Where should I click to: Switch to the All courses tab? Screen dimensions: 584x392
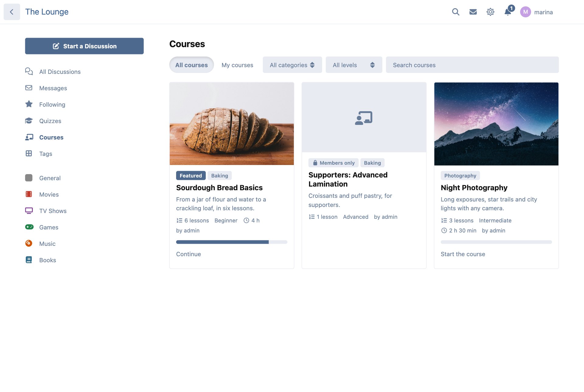click(x=192, y=65)
